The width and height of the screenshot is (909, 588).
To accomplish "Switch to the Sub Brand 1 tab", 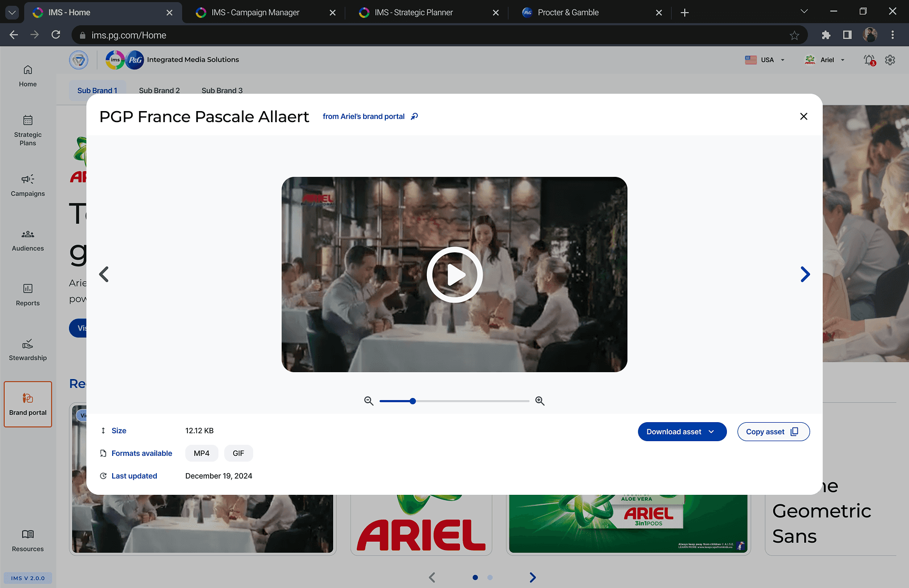I will [97, 91].
